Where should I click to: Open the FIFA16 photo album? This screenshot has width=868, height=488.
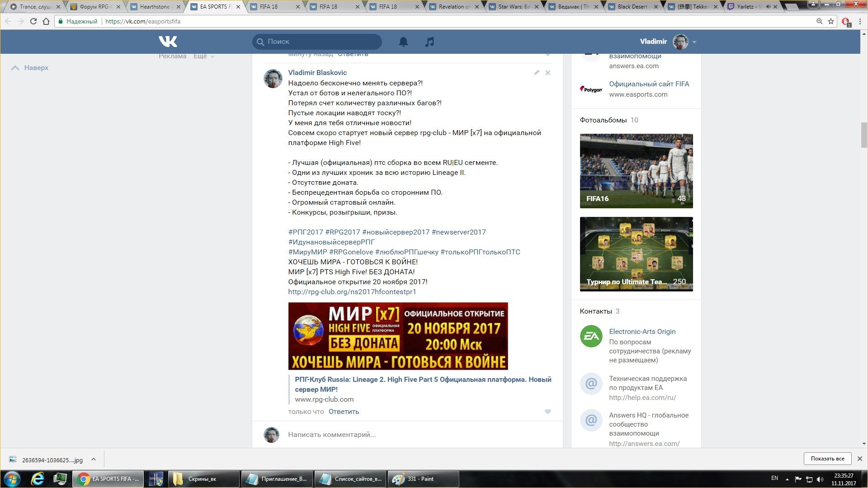tap(636, 171)
